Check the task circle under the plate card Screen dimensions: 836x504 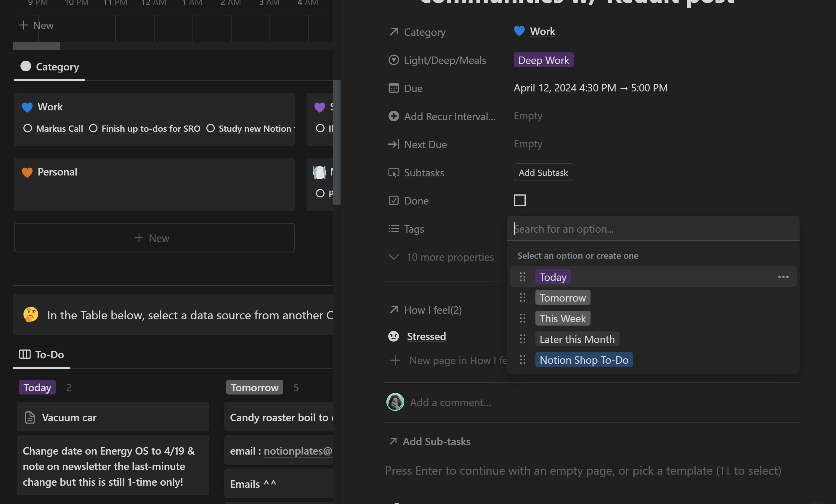[320, 194]
